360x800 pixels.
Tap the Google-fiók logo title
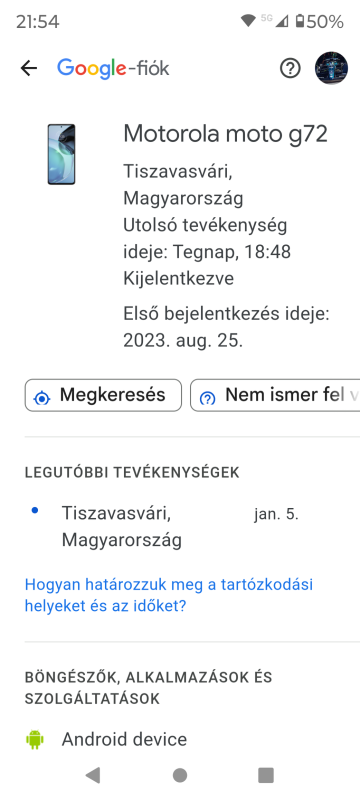pos(113,68)
